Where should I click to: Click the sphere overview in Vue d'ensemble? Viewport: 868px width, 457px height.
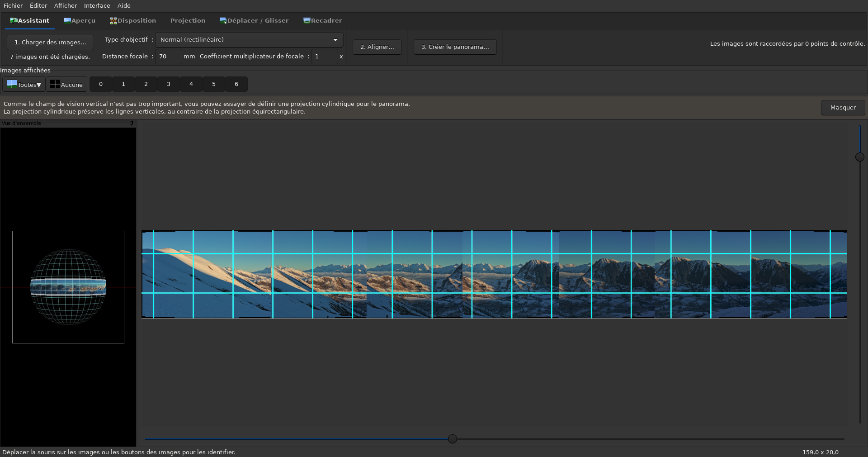(68, 287)
